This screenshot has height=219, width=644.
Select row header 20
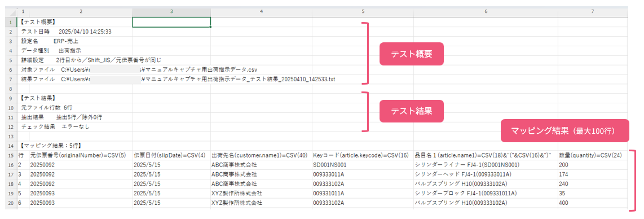[x=11, y=203]
